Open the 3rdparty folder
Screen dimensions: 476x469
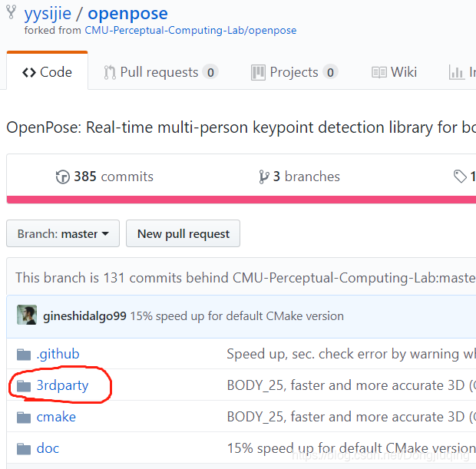pos(62,385)
